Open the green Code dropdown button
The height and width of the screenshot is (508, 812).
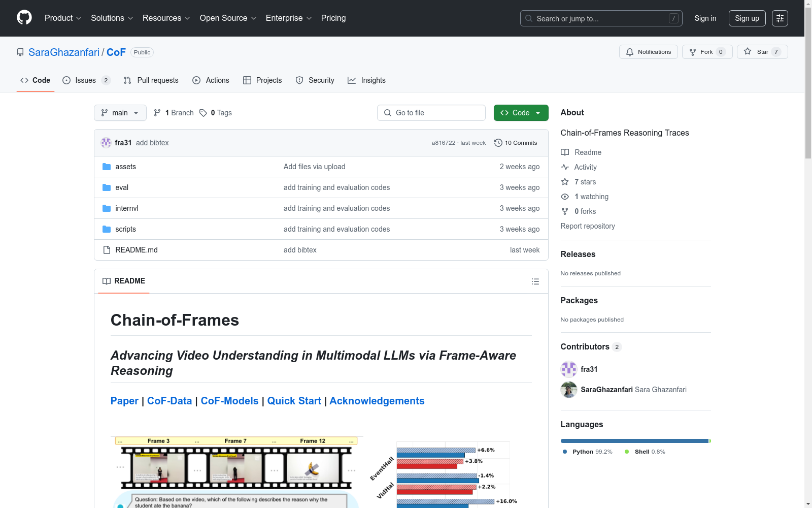pyautogui.click(x=521, y=113)
